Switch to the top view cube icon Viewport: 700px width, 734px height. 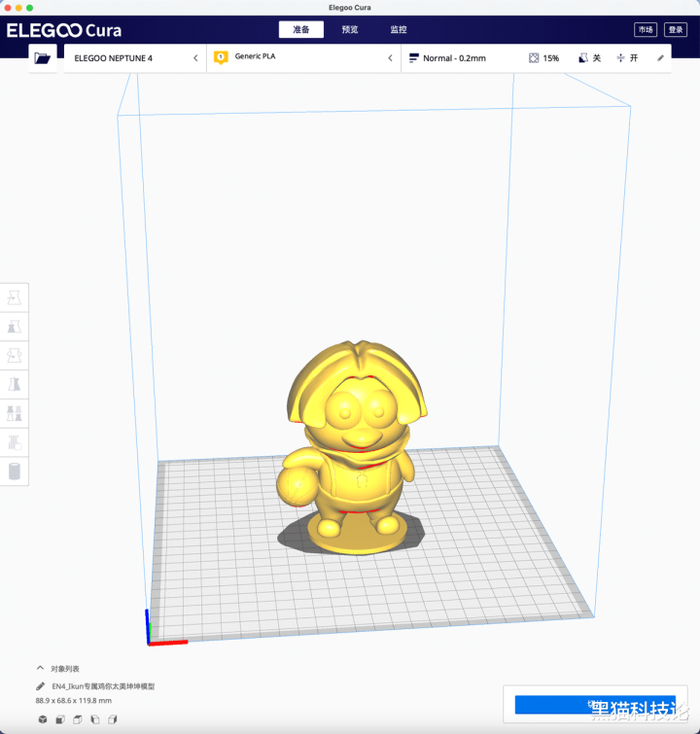[77, 719]
